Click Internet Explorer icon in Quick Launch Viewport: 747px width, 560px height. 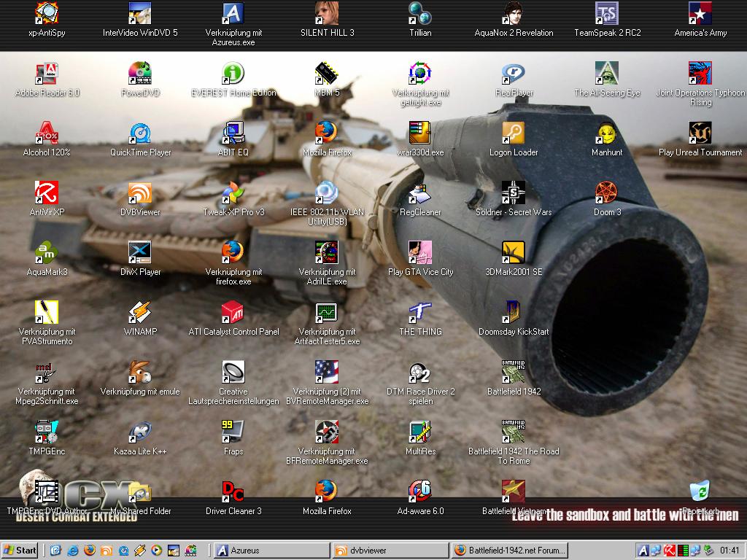coord(73,551)
